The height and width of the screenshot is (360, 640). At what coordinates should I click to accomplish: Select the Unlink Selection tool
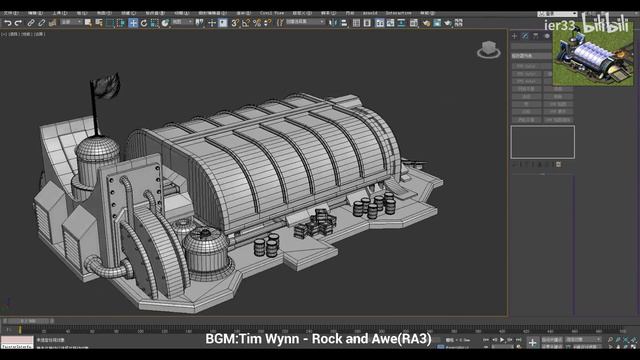(x=41, y=23)
